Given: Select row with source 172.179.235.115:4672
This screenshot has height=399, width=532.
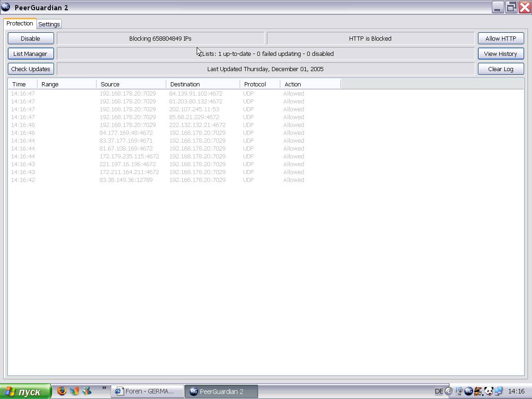Looking at the screenshot, I should 266,156.
